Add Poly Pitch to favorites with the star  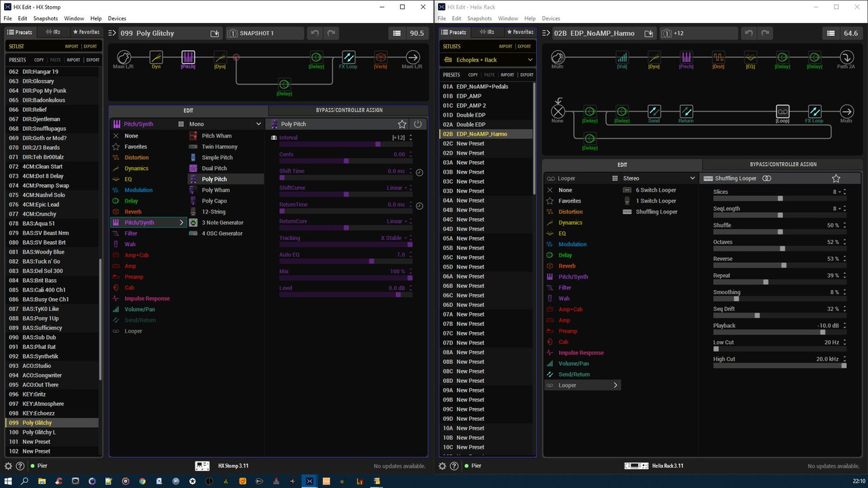coord(402,124)
